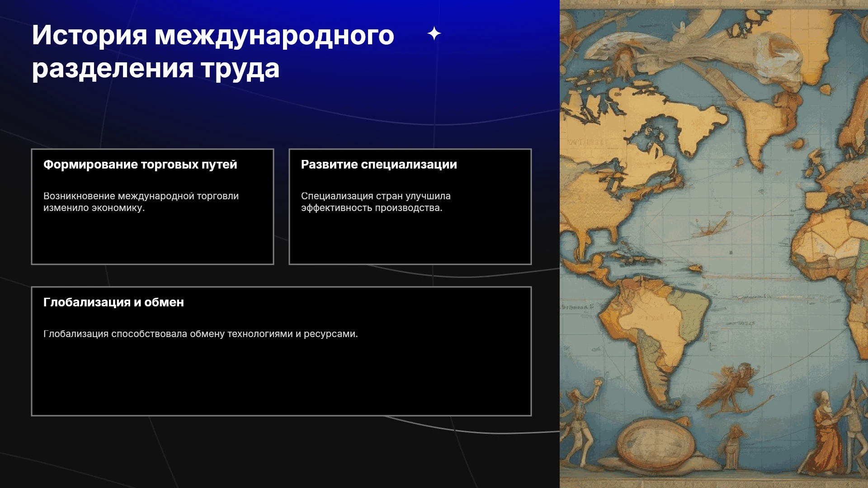Click the 'Развитие специализации' heading

click(x=379, y=164)
